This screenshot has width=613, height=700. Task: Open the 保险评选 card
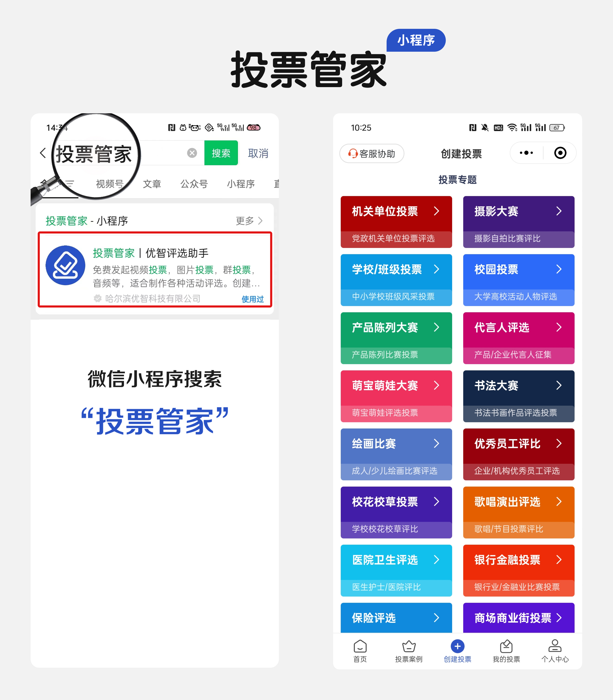click(x=396, y=618)
